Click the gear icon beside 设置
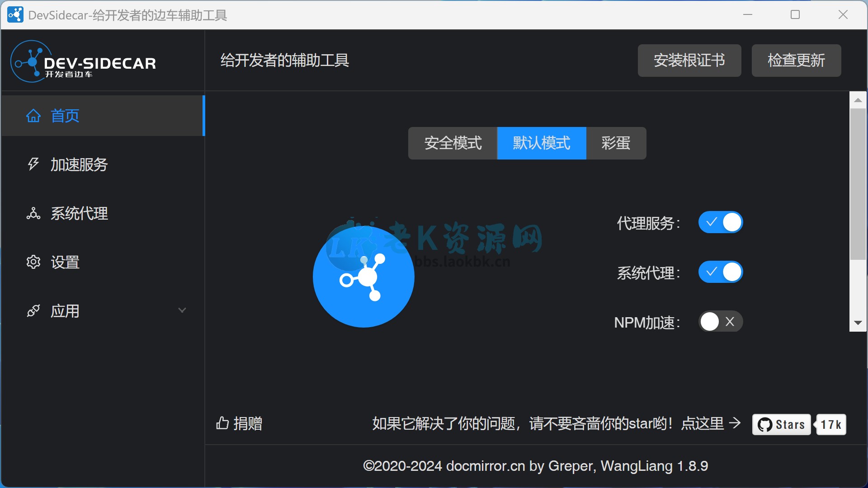The image size is (868, 488). (33, 262)
